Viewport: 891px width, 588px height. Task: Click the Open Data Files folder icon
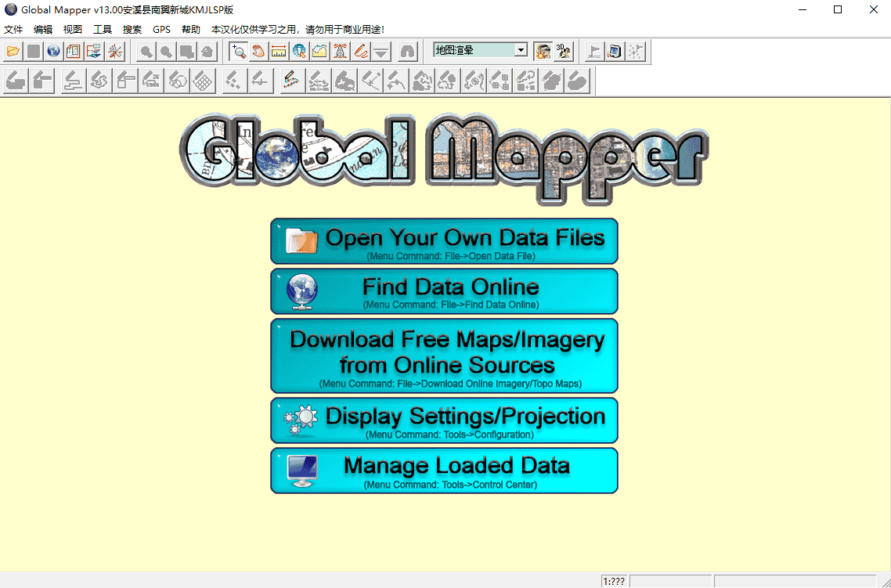pos(13,52)
